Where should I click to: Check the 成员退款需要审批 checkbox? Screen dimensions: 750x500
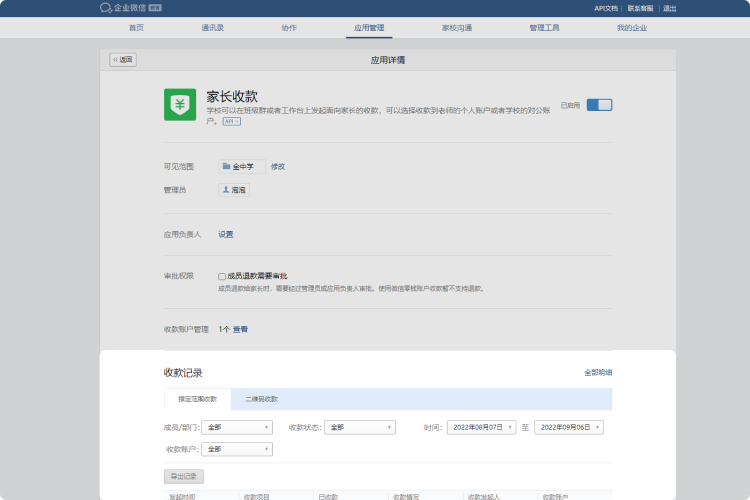point(222,276)
